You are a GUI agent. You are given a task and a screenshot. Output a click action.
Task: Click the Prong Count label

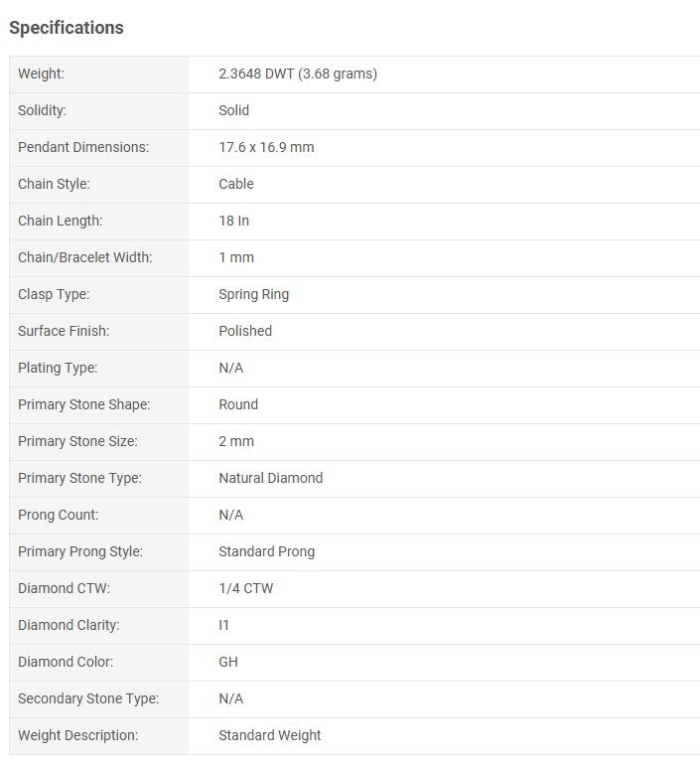click(59, 515)
